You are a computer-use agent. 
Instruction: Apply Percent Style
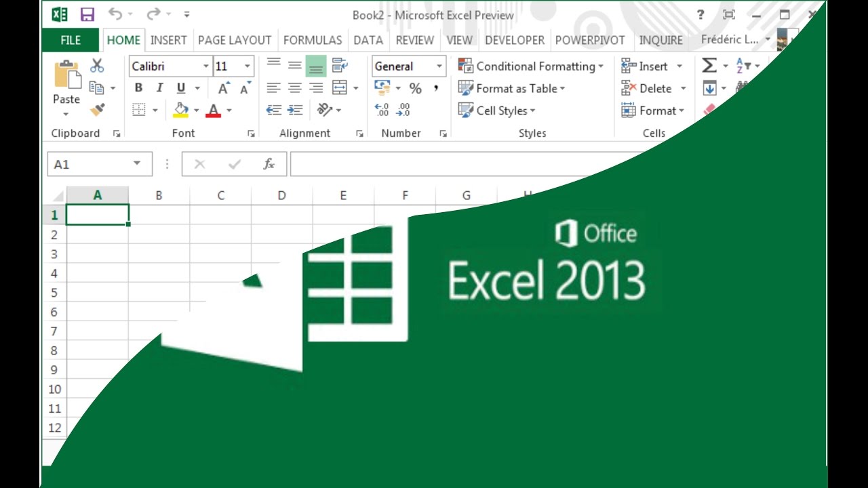tap(416, 88)
